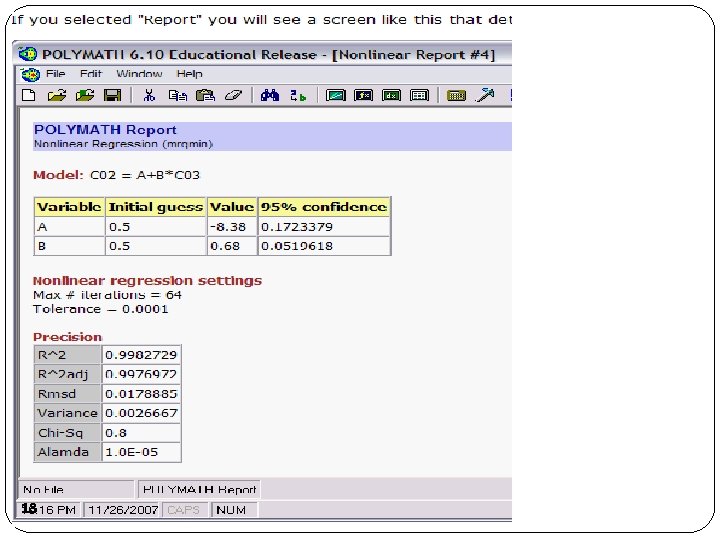Click the Save floppy disk icon
Image resolution: width=720 pixels, height=540 pixels.
pos(112,95)
